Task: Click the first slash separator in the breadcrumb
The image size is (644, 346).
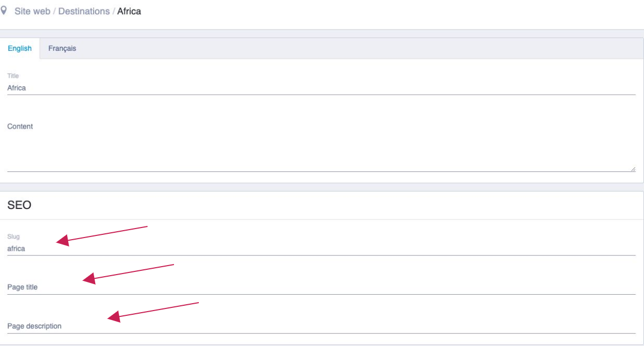Action: point(54,11)
